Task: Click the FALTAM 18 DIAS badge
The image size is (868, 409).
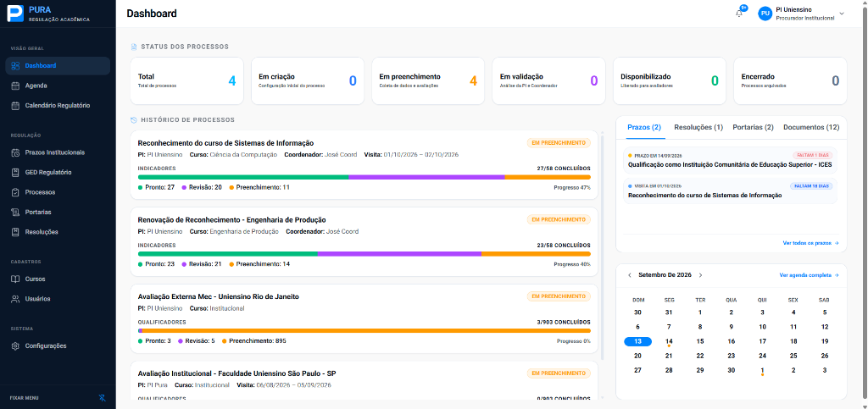Action: pos(811,186)
